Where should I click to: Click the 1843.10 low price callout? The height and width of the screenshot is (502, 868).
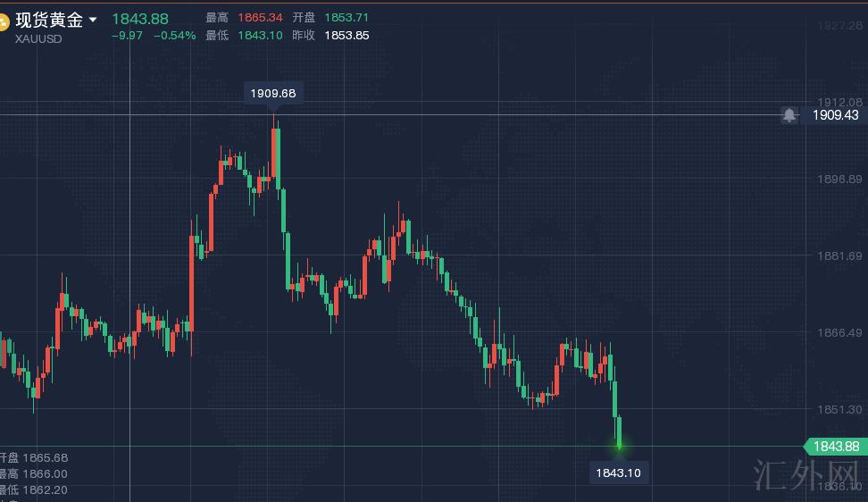[x=619, y=473]
